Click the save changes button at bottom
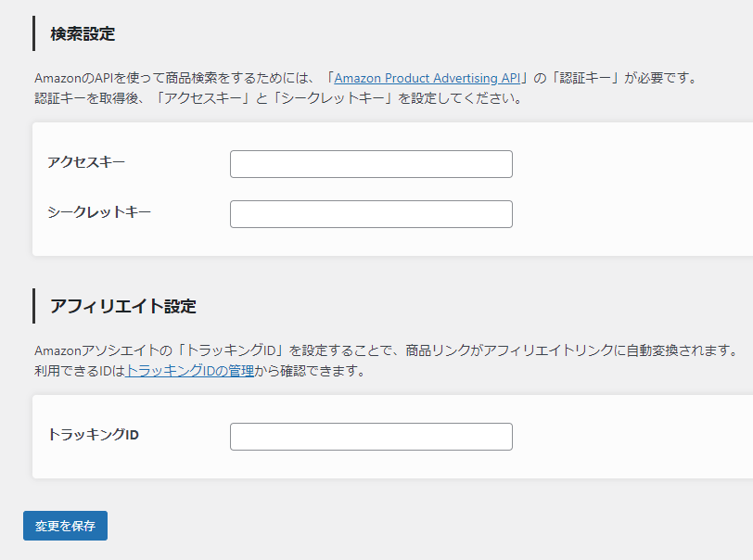Image resolution: width=753 pixels, height=560 pixels. pyautogui.click(x=64, y=526)
